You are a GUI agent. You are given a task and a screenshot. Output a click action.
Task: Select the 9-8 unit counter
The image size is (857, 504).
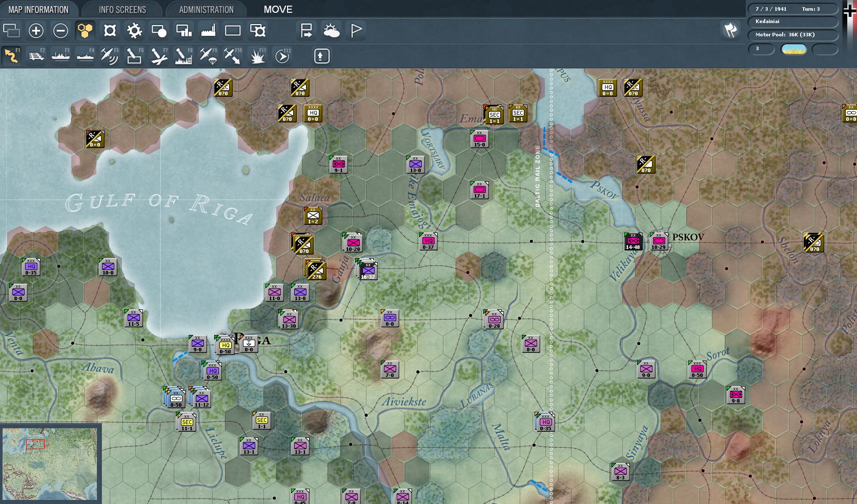[x=736, y=395]
